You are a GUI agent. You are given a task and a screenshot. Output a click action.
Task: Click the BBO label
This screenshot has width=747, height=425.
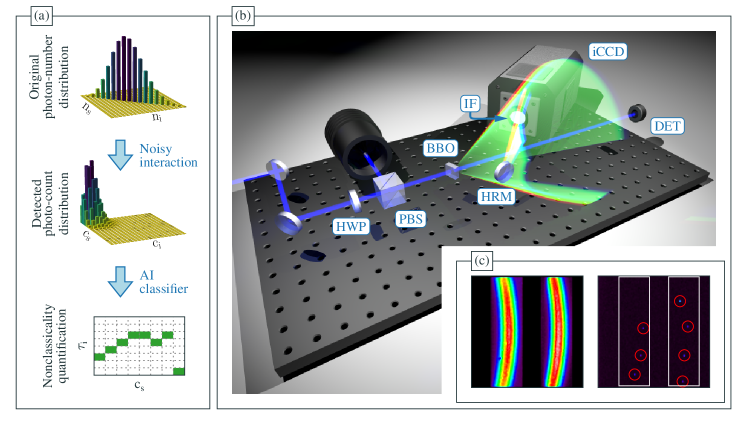(x=440, y=148)
